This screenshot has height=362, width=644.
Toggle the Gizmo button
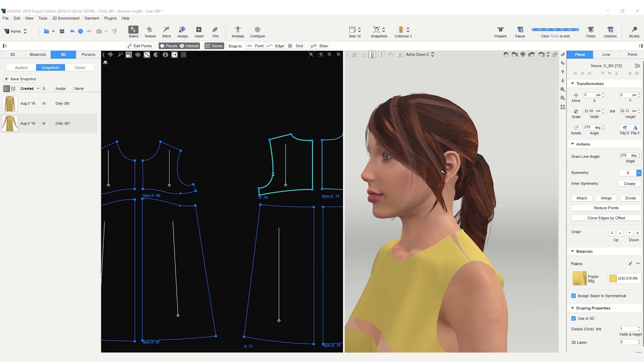pos(214,46)
